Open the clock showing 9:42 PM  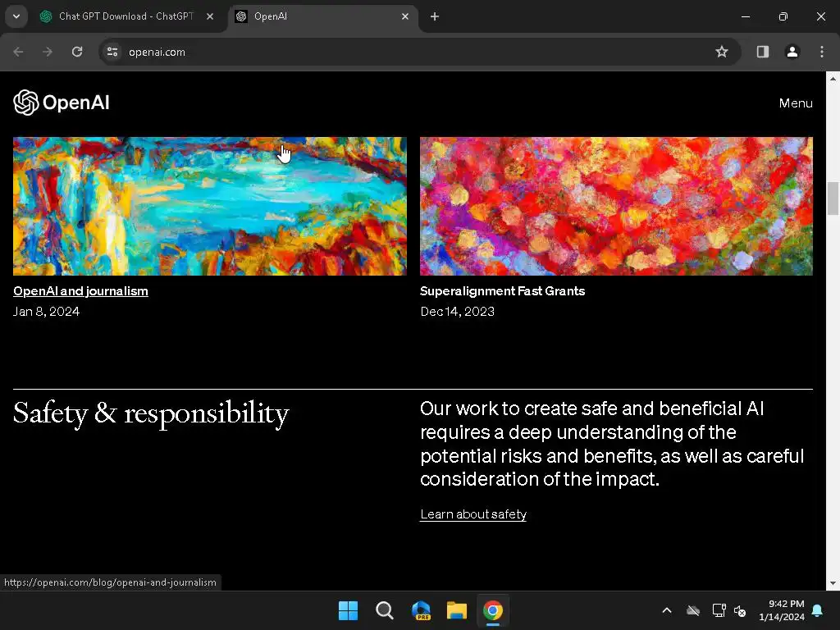tap(782, 610)
